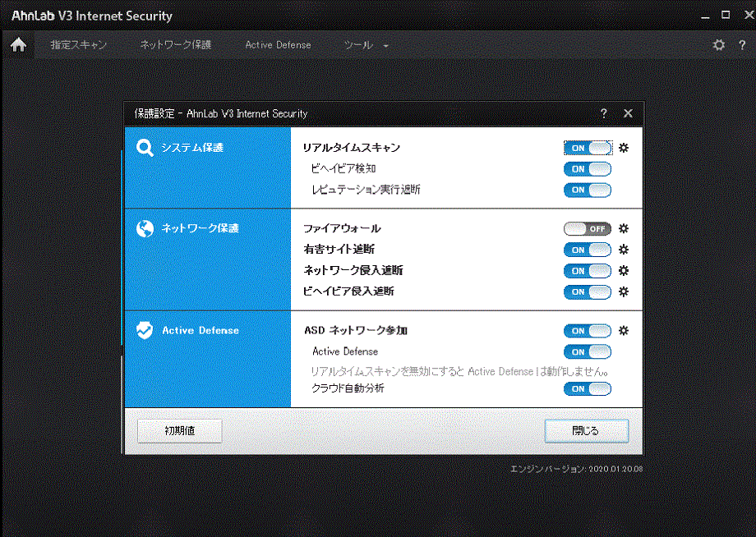Open 指定スキャン menu item
The height and width of the screenshot is (537, 756).
[x=79, y=45]
